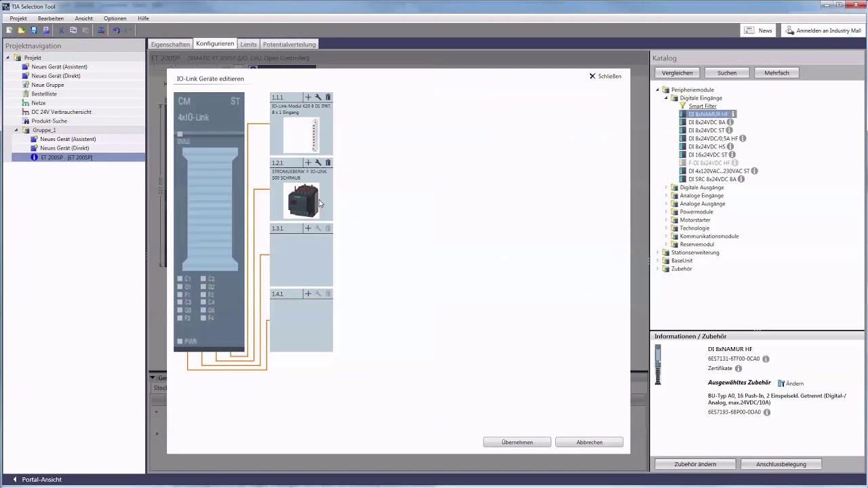
Task: Click the Open project folder icon
Action: click(x=22, y=30)
